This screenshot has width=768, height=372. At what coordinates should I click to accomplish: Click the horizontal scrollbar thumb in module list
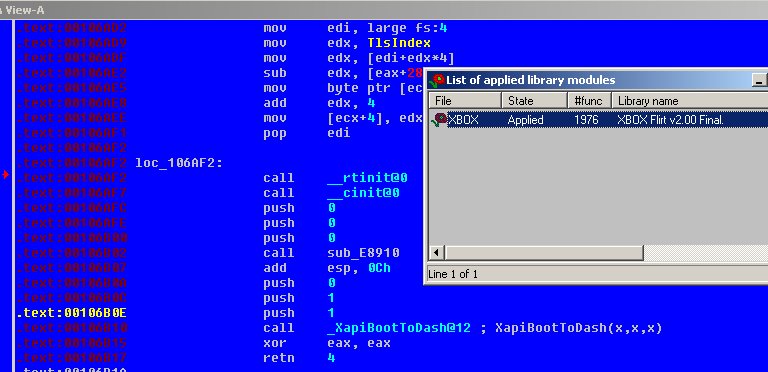coord(544,253)
